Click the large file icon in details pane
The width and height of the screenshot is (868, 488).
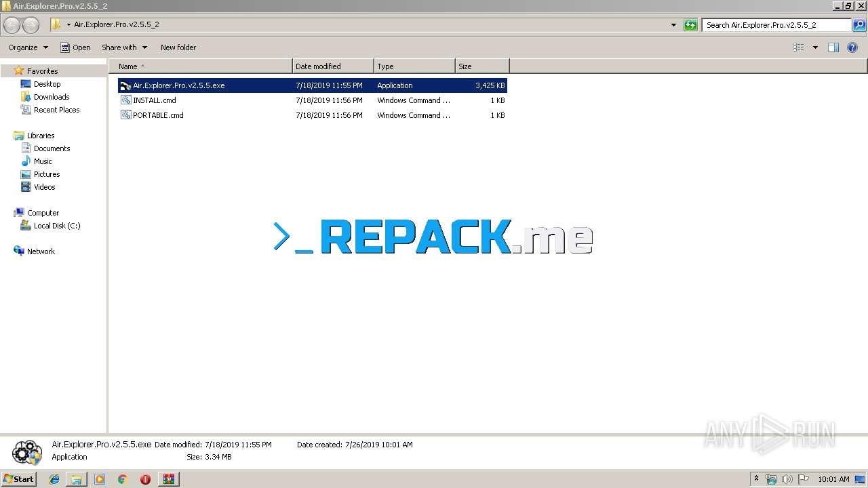(27, 451)
